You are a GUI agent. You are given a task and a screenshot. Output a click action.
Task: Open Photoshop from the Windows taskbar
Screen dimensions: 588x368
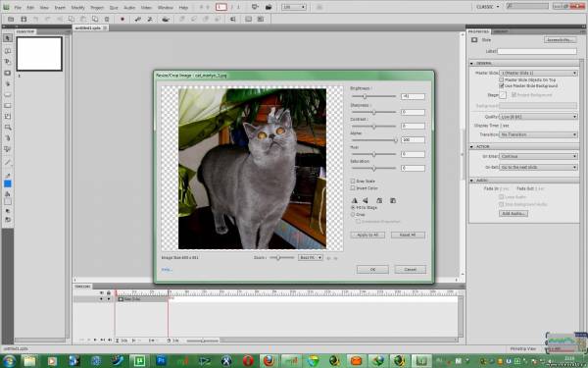point(162,361)
